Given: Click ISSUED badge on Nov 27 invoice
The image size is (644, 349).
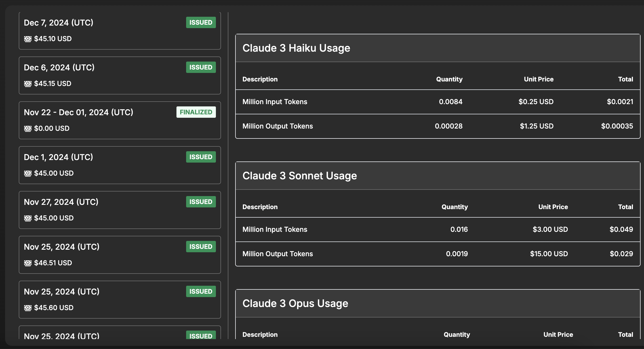Looking at the screenshot, I should click(x=201, y=202).
